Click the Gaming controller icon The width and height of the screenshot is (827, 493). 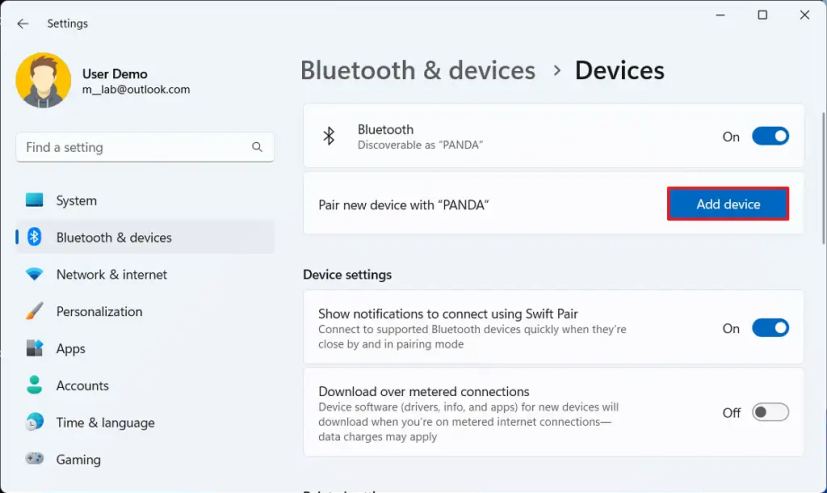pyautogui.click(x=35, y=459)
